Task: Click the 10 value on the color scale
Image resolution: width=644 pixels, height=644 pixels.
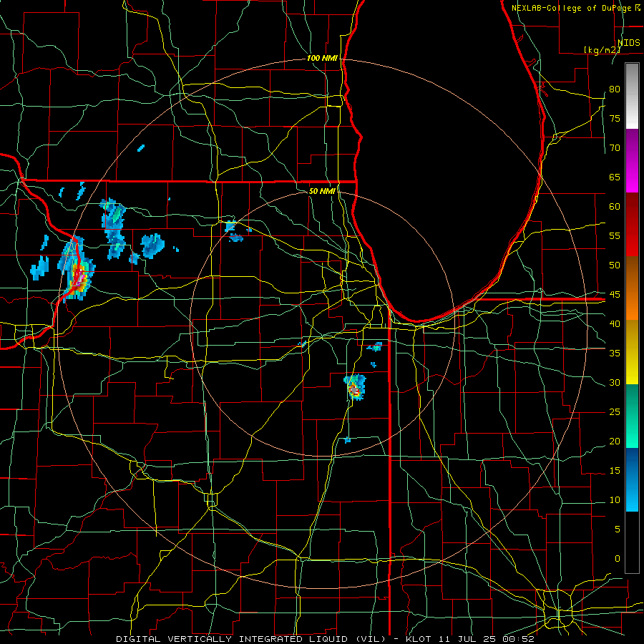Action: coord(615,500)
